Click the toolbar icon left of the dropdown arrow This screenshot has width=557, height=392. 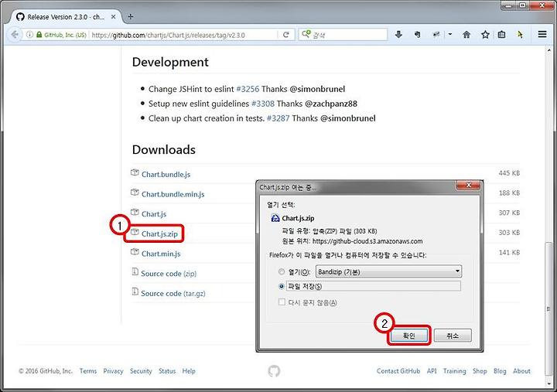[436, 35]
